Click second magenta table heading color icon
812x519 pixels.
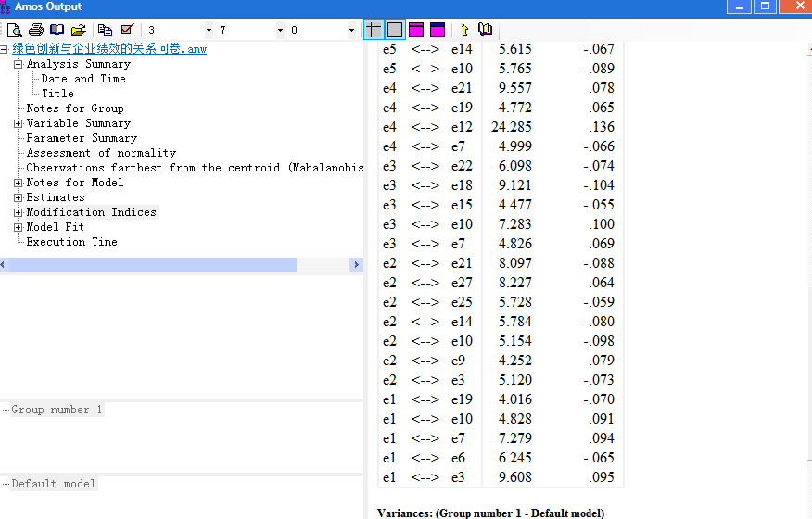(x=438, y=30)
